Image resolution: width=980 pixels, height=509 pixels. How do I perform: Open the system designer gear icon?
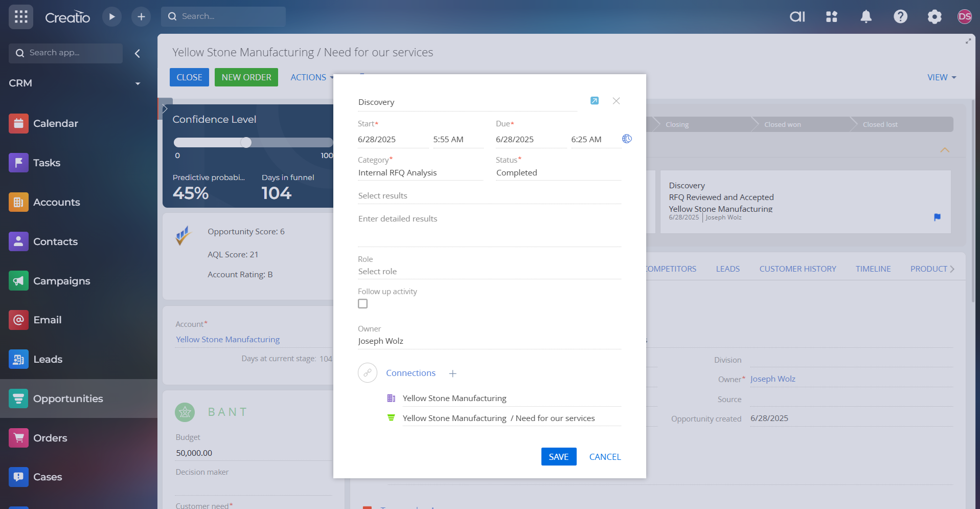[x=934, y=17]
